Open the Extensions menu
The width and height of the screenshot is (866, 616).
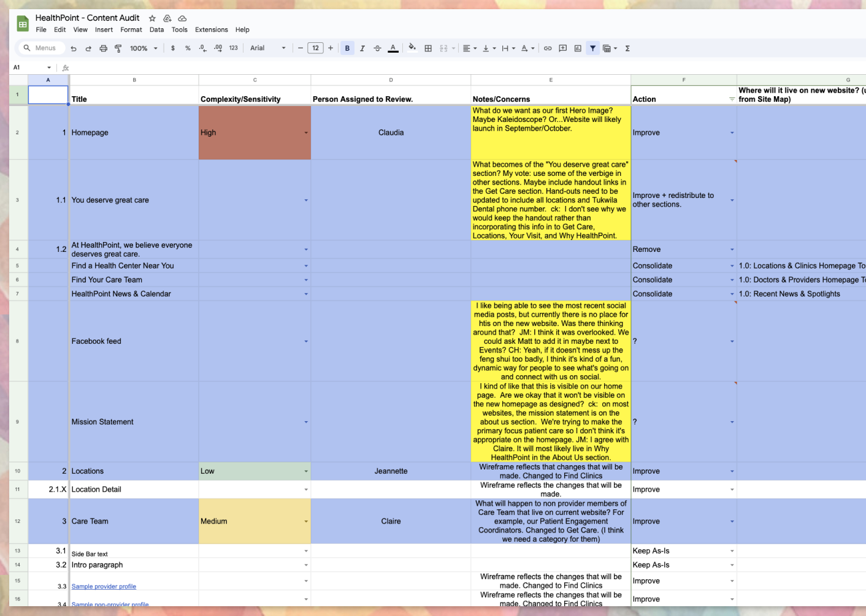(x=212, y=29)
